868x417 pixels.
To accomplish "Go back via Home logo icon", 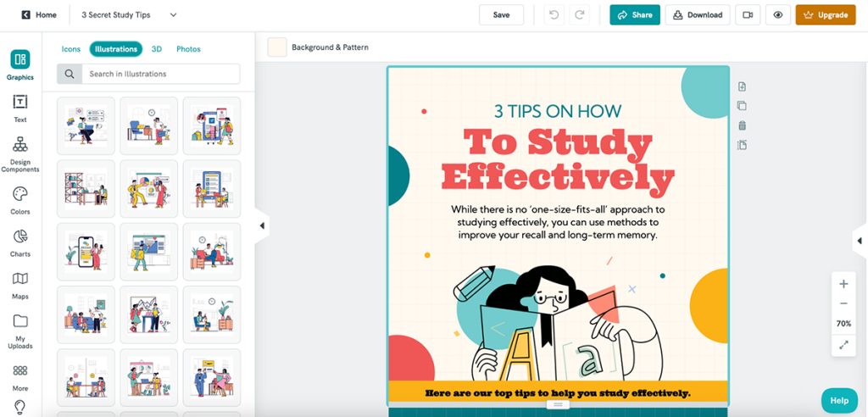I will click(x=26, y=15).
